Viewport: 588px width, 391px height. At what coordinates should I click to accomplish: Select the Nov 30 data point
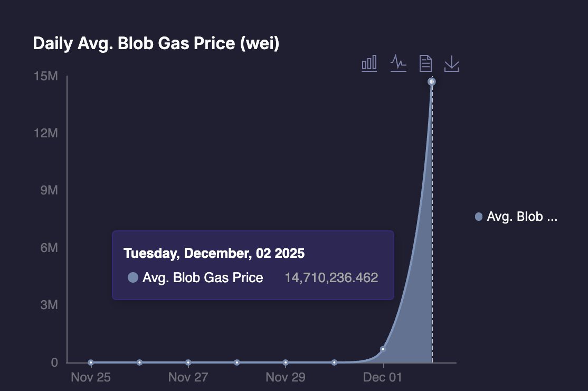335,362
